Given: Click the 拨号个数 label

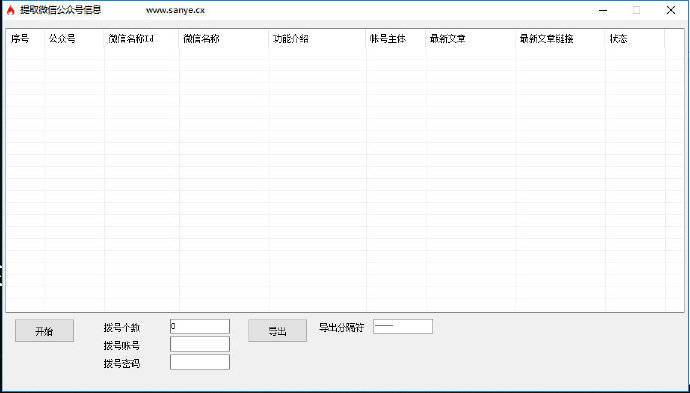Looking at the screenshot, I should [x=122, y=328].
